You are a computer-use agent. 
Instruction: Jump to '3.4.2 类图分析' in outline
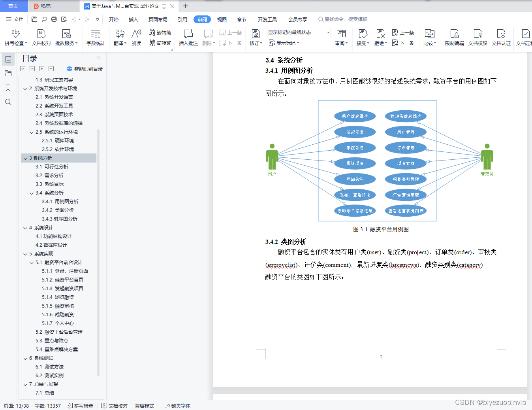(x=58, y=210)
